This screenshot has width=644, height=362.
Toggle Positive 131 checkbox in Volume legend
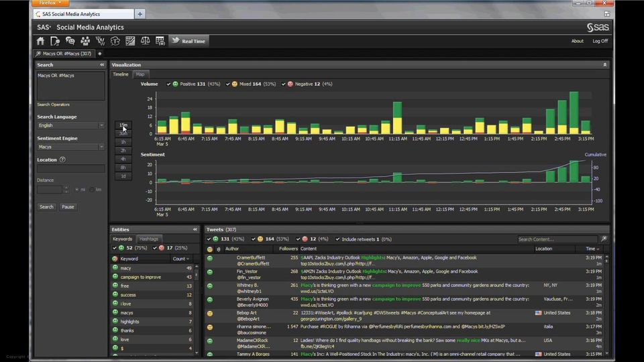tap(168, 84)
